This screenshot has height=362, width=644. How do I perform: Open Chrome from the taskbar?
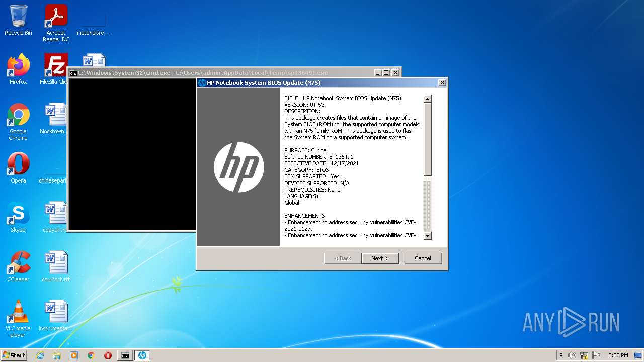[91, 355]
